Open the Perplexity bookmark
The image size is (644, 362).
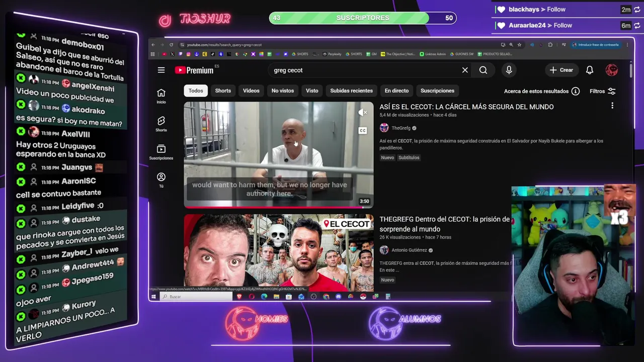pyautogui.click(x=332, y=54)
